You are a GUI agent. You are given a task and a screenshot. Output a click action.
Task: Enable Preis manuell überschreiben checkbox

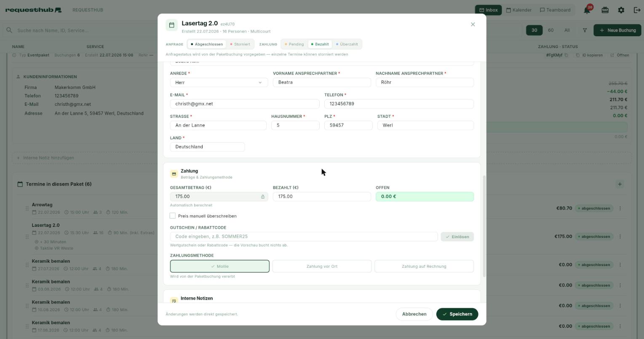click(x=173, y=216)
